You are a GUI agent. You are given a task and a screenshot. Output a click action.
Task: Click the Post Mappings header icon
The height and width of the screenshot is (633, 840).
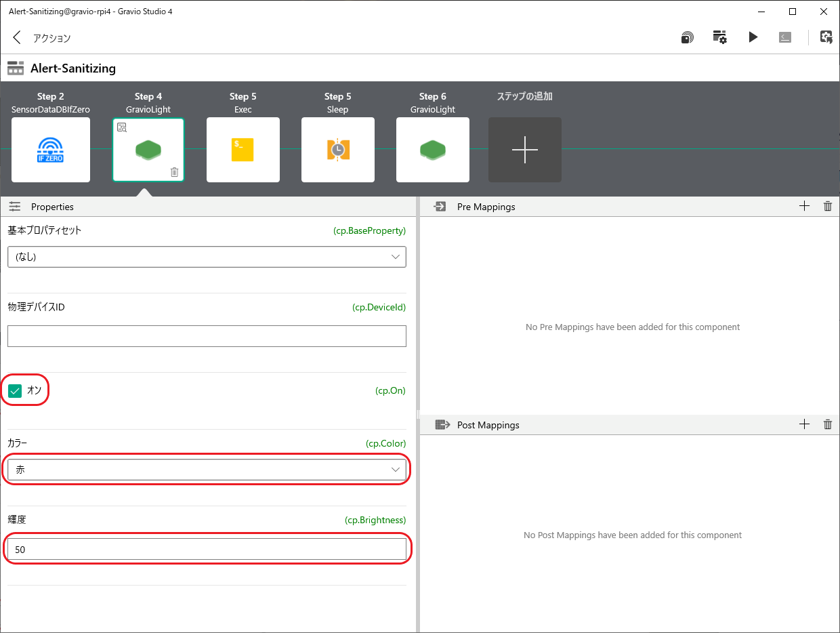[442, 425]
